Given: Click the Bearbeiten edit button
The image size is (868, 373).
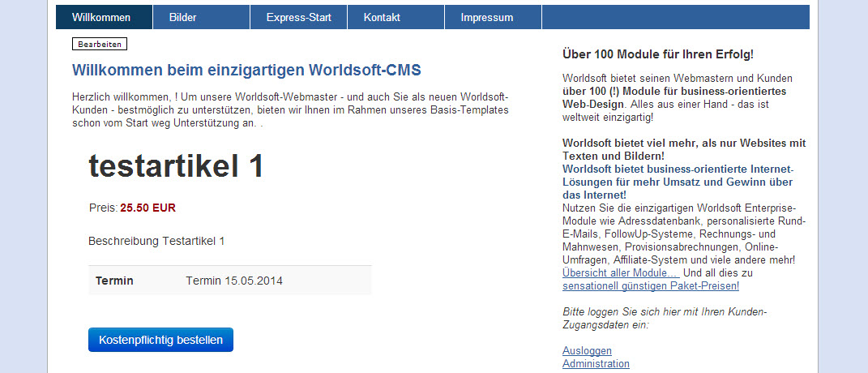Looking at the screenshot, I should (x=100, y=44).
